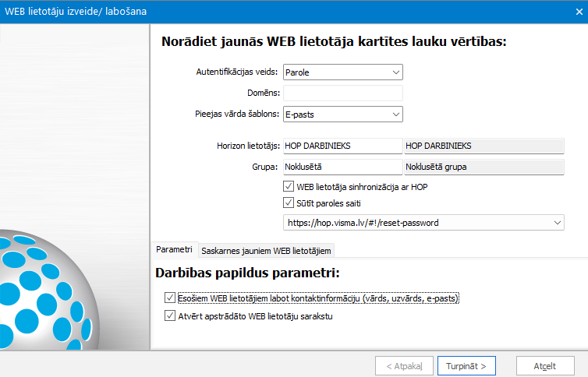Uncheck Sūtīt paroles saiti
588x377 pixels.
tap(289, 203)
